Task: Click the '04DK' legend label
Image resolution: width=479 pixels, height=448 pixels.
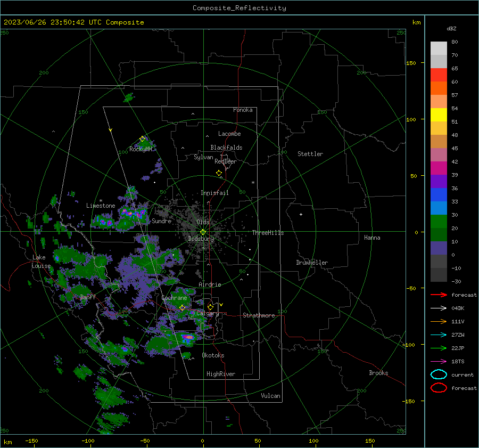Action: coord(458,308)
